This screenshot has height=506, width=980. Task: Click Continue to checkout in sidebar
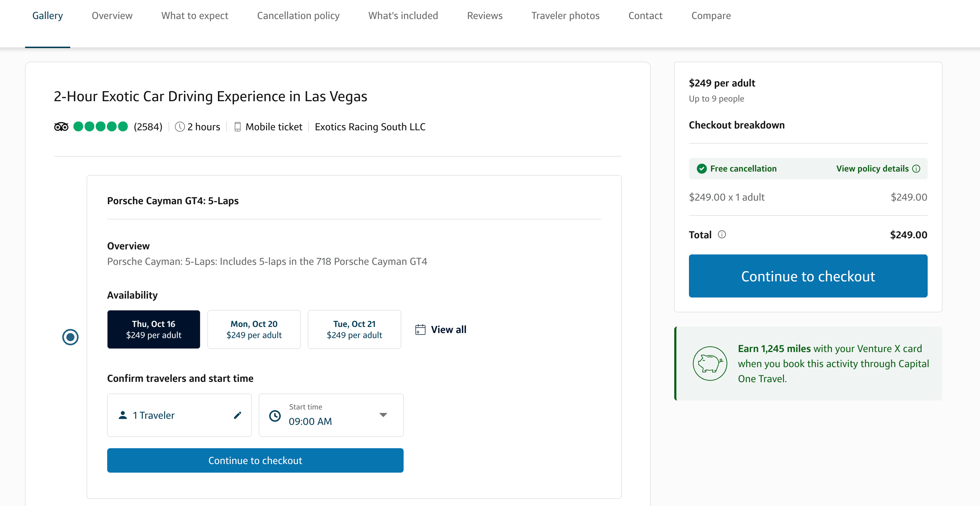(808, 276)
